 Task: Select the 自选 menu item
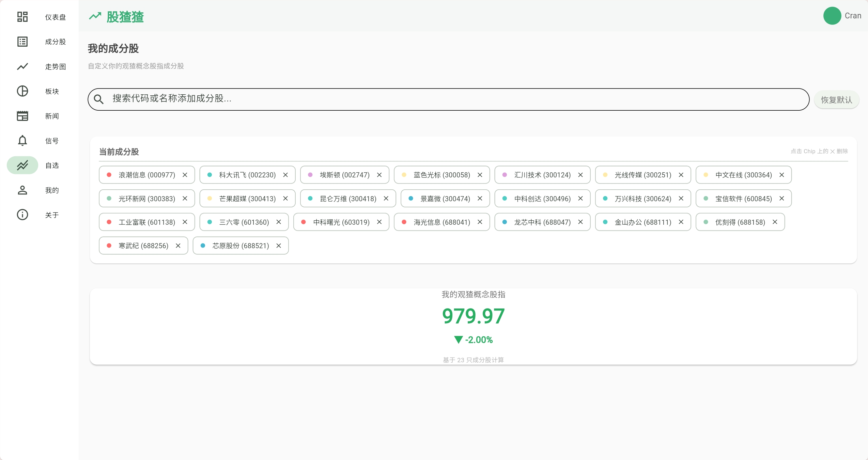coord(39,165)
